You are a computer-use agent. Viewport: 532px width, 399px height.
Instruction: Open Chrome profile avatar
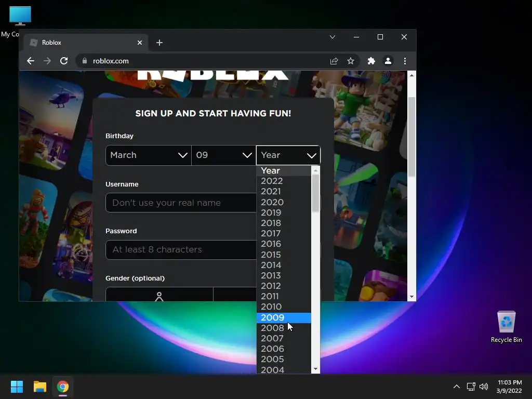tap(388, 61)
